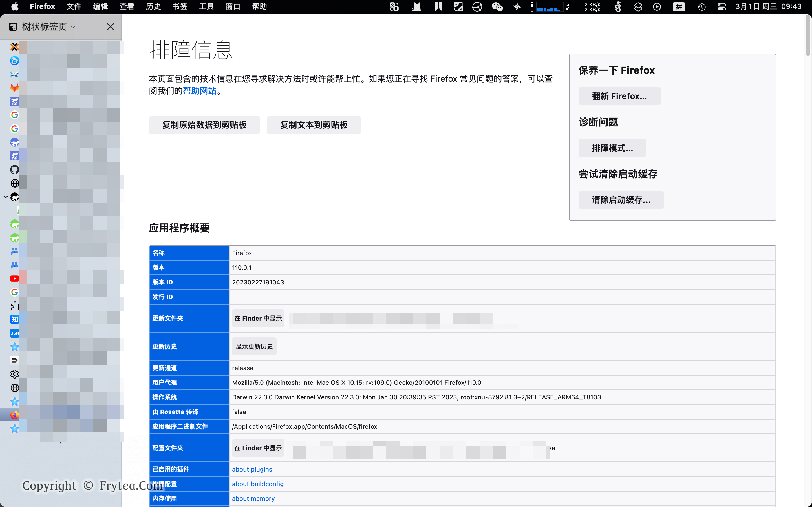Click 复制文本到剪贴板 button
The height and width of the screenshot is (507, 812).
(314, 125)
